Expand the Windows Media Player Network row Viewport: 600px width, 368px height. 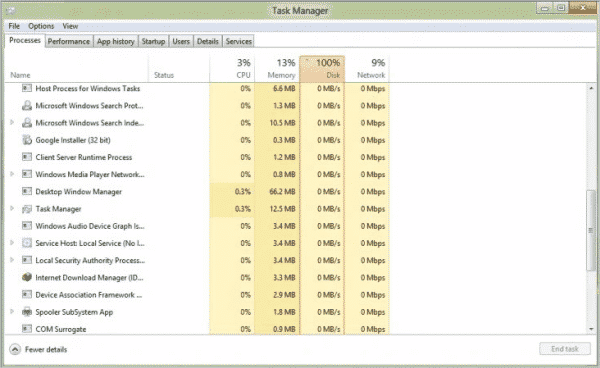click(x=12, y=174)
